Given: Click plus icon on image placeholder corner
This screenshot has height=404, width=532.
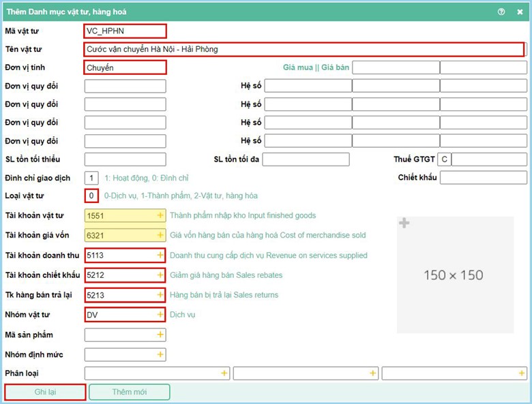Looking at the screenshot, I should tap(404, 223).
